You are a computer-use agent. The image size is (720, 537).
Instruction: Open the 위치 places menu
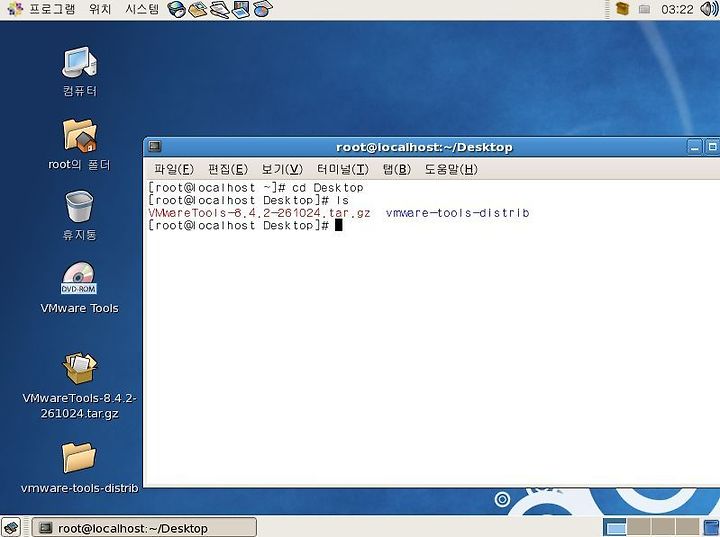[100, 9]
